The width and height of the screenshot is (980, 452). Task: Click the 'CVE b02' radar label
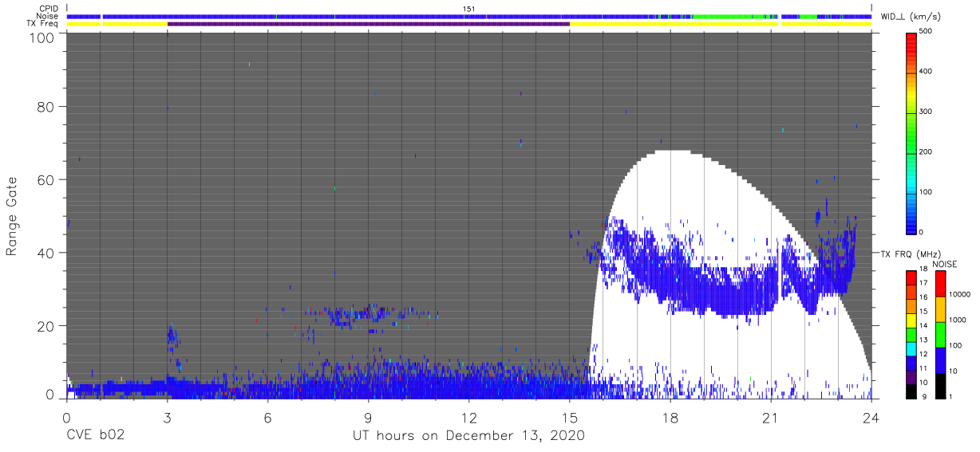95,436
